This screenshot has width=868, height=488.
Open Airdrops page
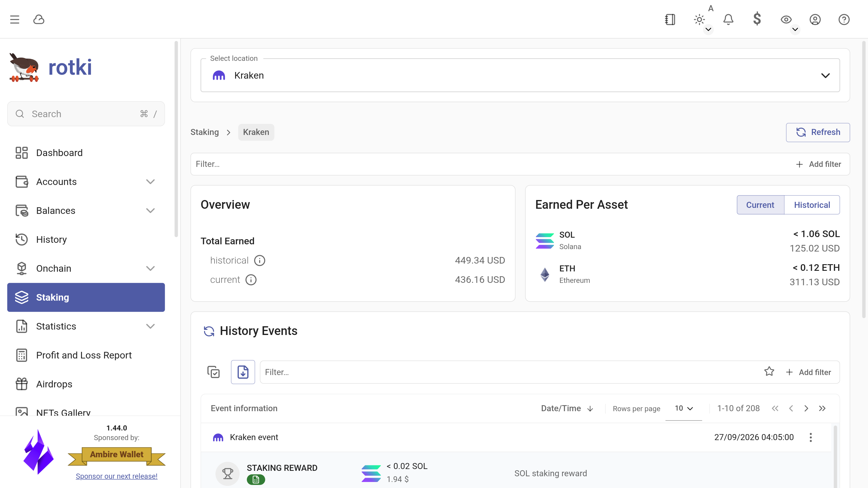pos(86,384)
